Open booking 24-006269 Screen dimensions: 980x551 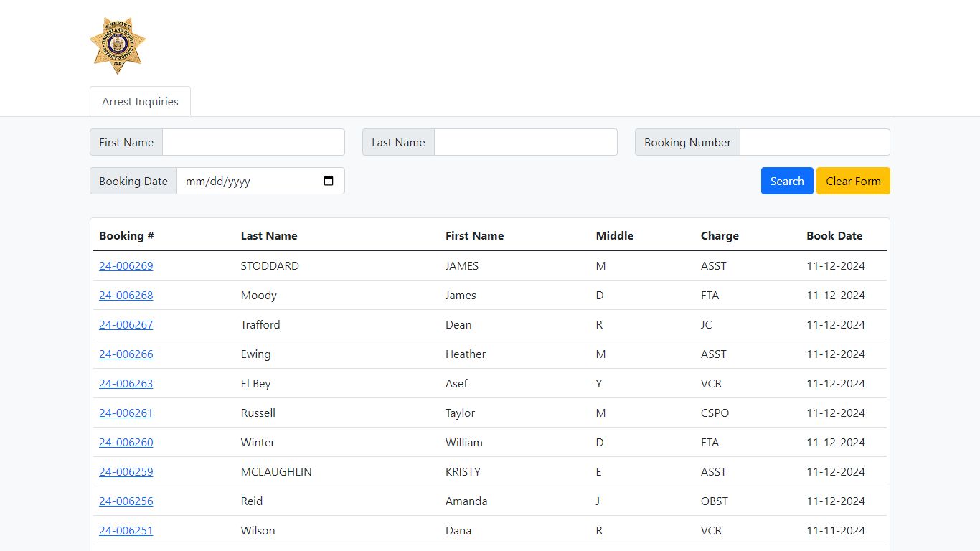click(x=126, y=265)
